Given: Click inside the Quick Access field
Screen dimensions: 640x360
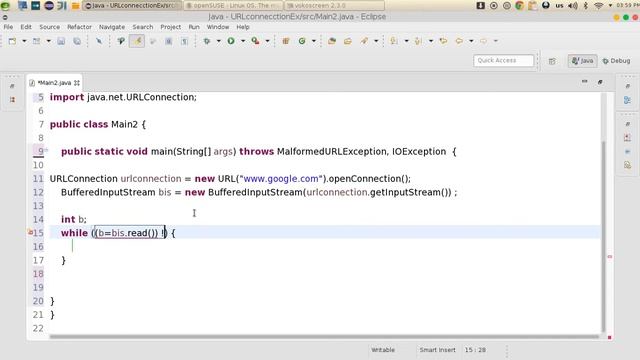Looking at the screenshot, I should tap(503, 60).
